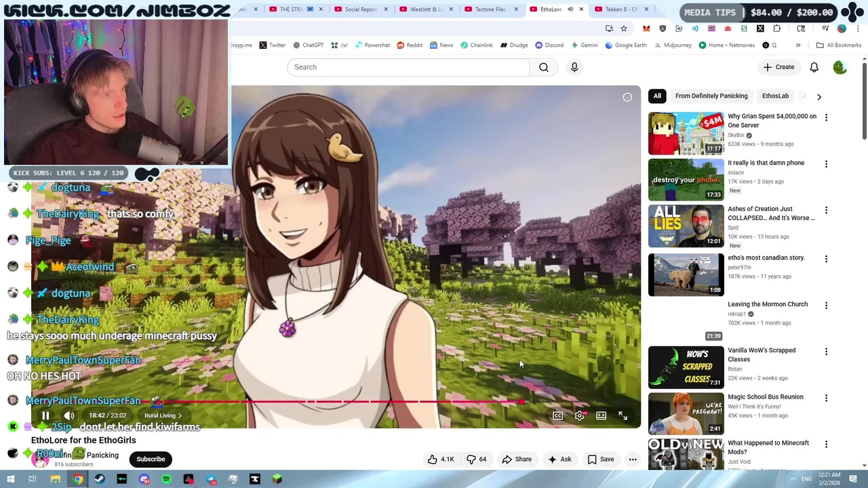This screenshot has height=488, width=868.
Task: Click the X extension icon in toolbar
Action: pyautogui.click(x=760, y=28)
